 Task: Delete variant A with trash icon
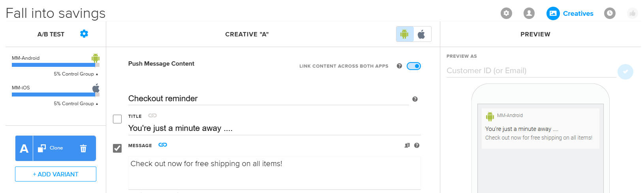(x=83, y=148)
